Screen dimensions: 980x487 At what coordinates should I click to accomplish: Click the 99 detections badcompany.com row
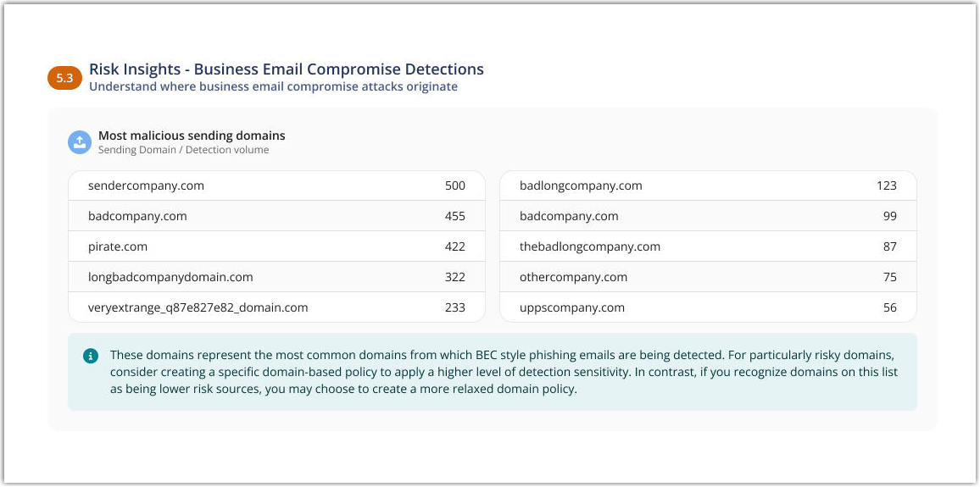[708, 216]
